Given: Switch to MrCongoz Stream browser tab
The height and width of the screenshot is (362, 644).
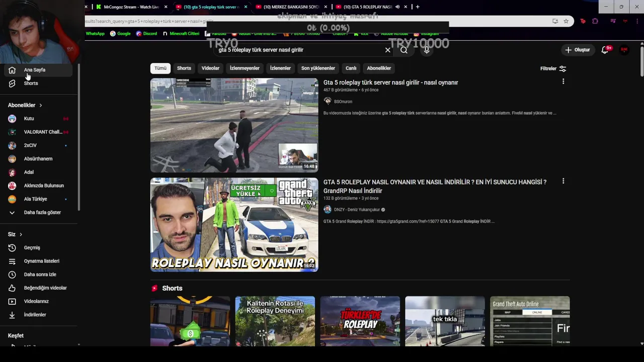Looking at the screenshot, I should coord(131,7).
